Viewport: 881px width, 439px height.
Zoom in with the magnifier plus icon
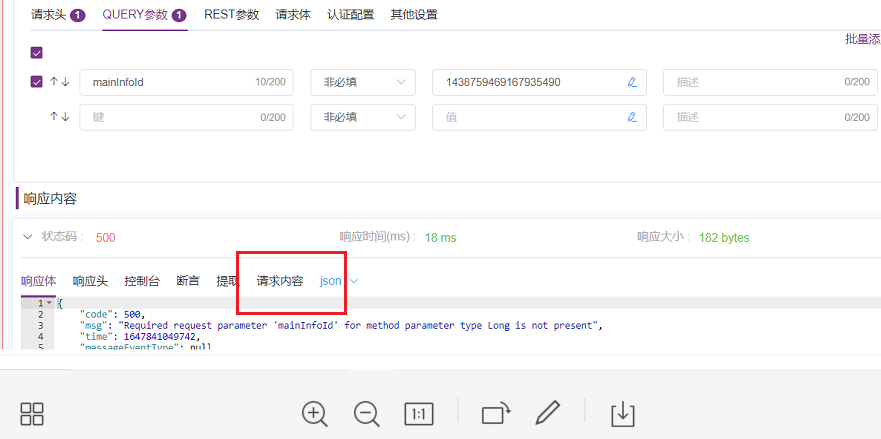coord(315,414)
